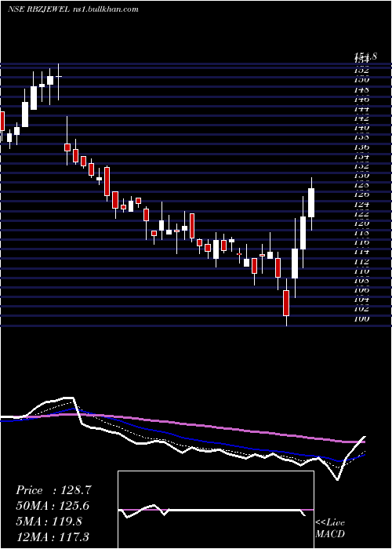Click the 50MA : 125.6 value

pyautogui.click(x=53, y=506)
